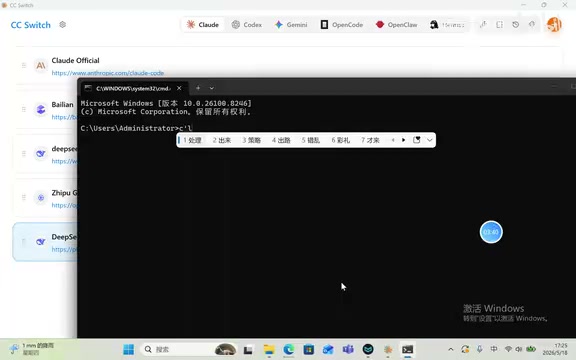Open a new terminal tab with plus
576x360 pixels.
coord(198,88)
